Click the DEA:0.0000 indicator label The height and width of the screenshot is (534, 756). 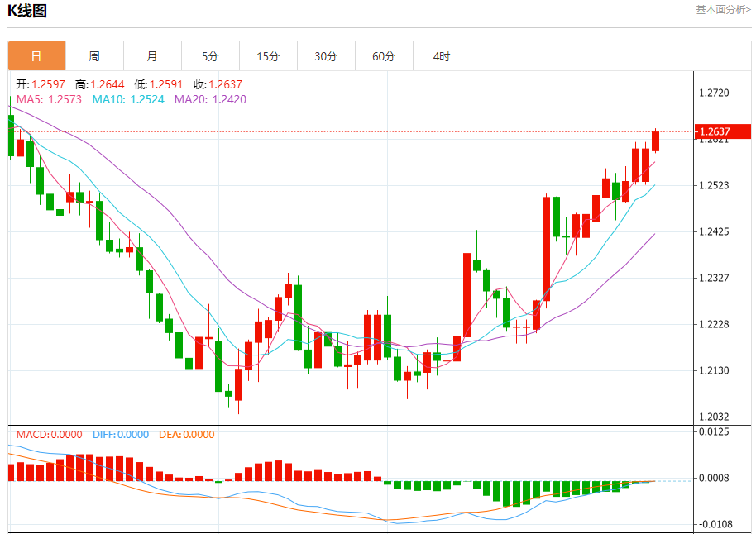(x=187, y=435)
